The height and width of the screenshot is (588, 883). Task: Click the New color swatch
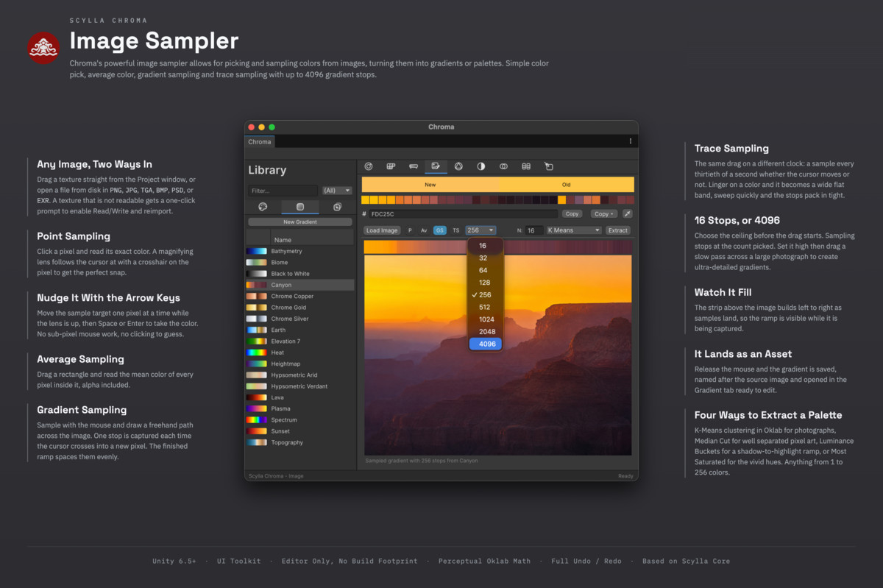pyautogui.click(x=430, y=185)
